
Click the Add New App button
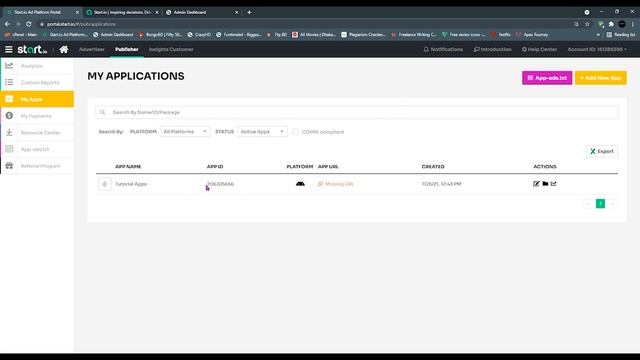[x=600, y=78]
